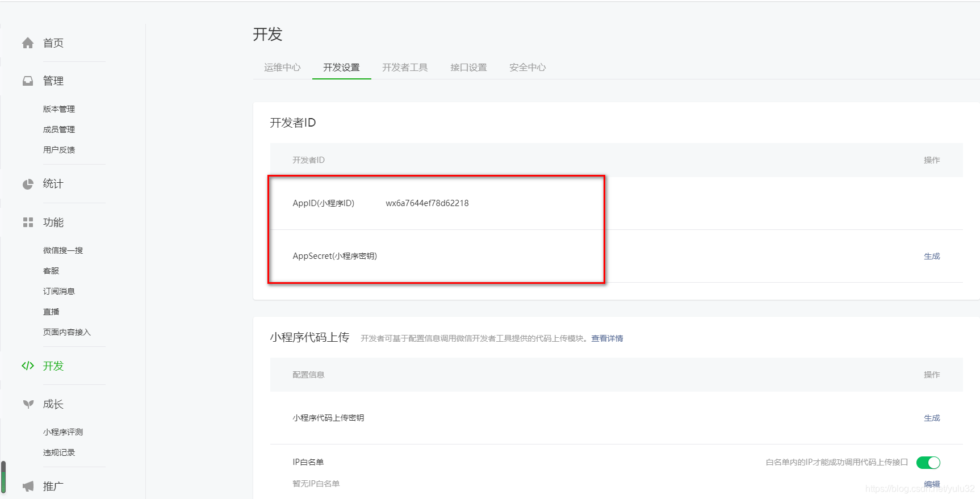Screen dimensions: 980x499
Task: Open the 开发者工具 tab
Action: click(x=405, y=68)
